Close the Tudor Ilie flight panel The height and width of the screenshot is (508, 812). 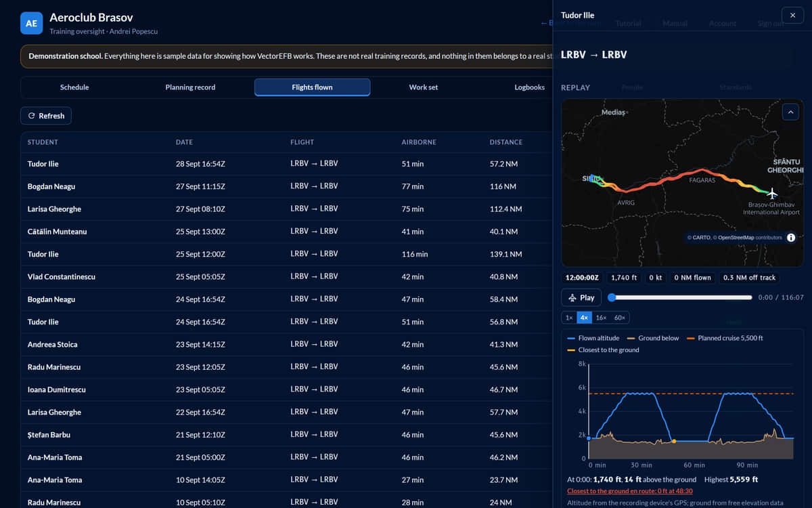coord(792,15)
